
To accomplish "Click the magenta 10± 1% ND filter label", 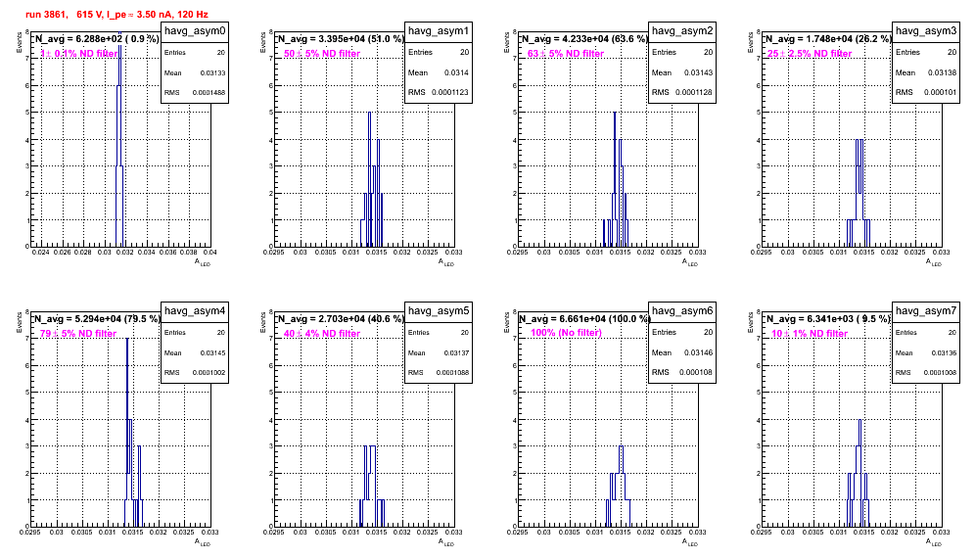I will point(810,334).
